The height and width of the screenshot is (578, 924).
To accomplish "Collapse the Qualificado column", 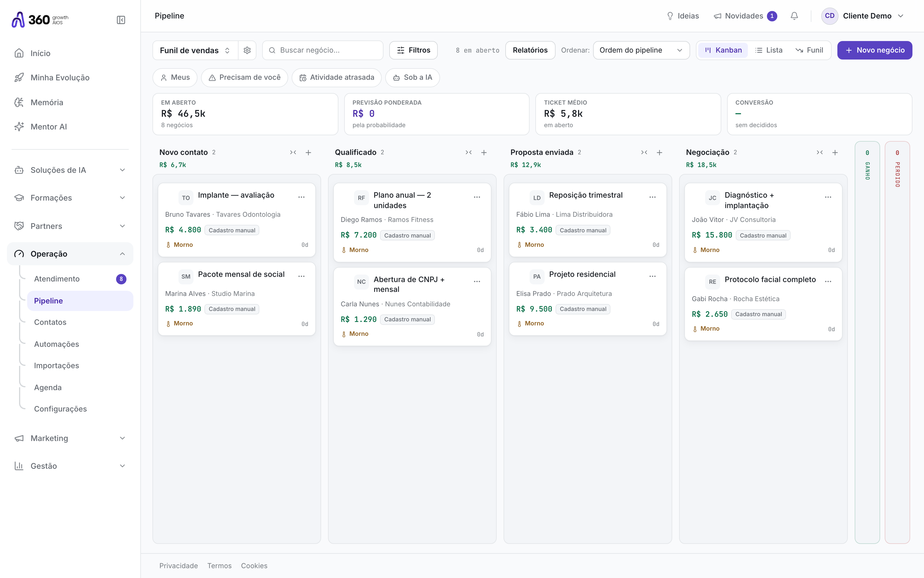I will pyautogui.click(x=468, y=153).
